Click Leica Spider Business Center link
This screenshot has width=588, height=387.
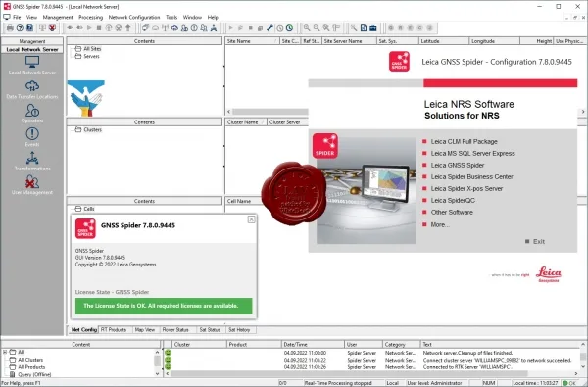coord(471,176)
